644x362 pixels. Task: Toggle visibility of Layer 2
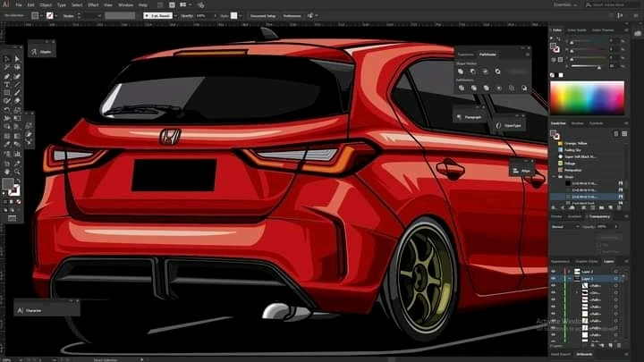[x=553, y=270]
